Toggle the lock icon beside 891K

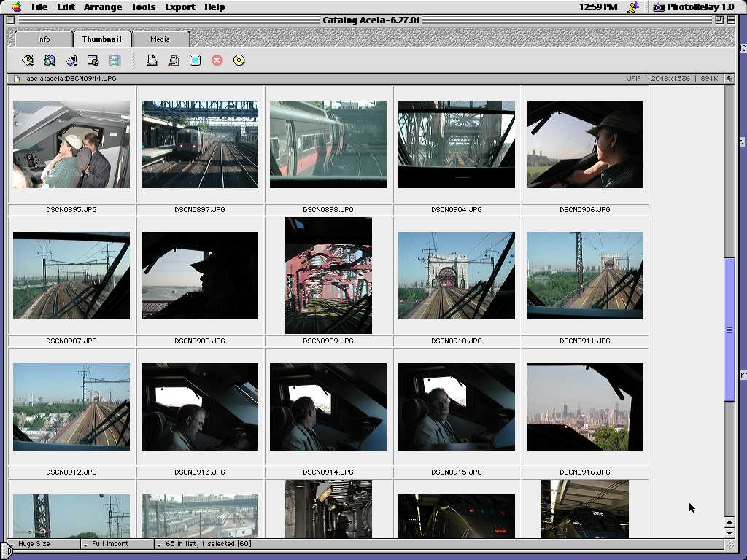pos(729,79)
